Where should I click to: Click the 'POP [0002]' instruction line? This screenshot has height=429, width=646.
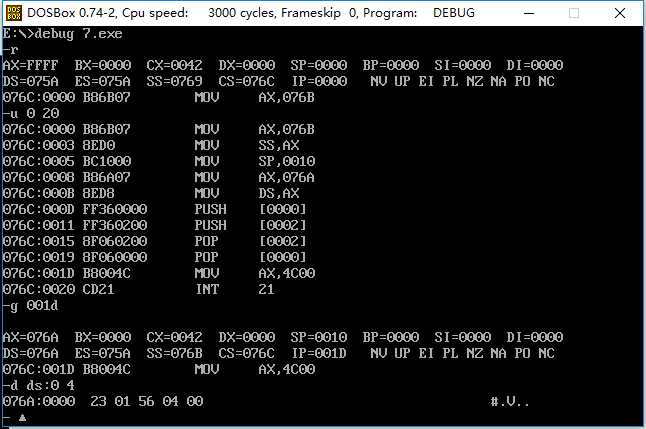(x=154, y=241)
